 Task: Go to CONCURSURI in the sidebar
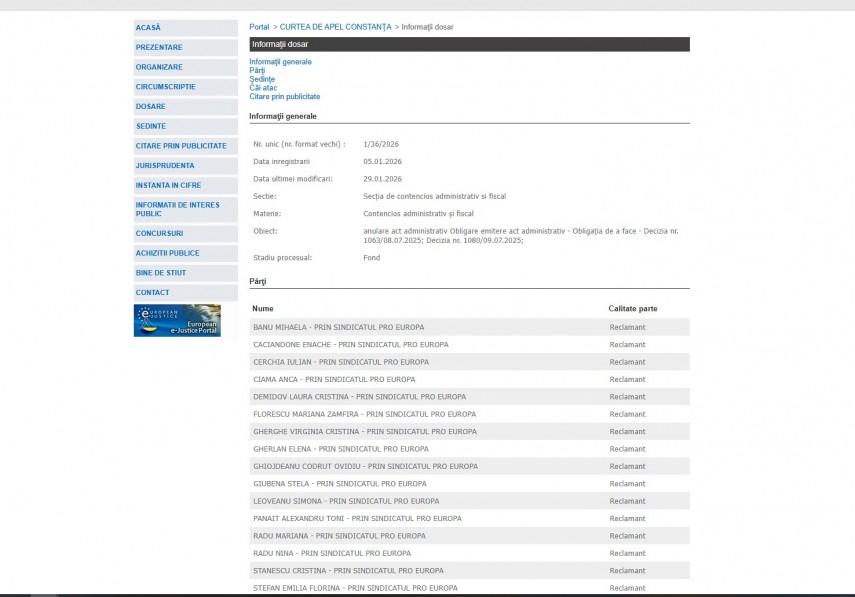[x=159, y=233]
